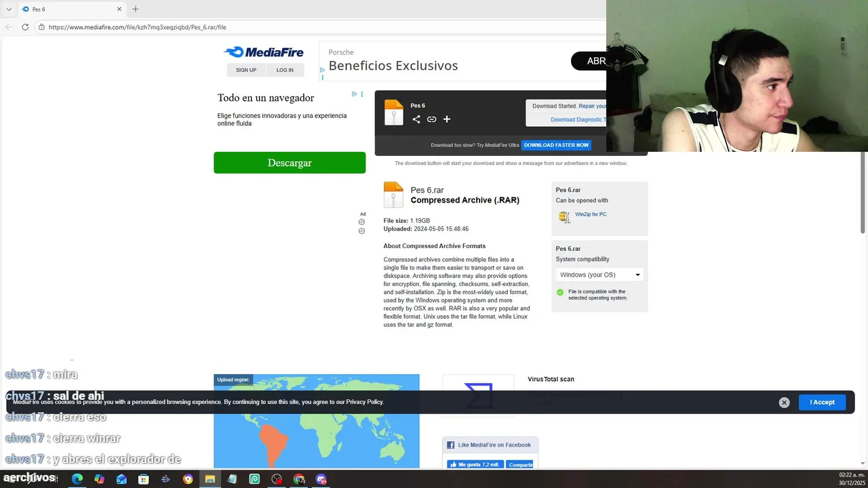Click the taskbar clock and date
This screenshot has width=868, height=488.
click(852, 479)
